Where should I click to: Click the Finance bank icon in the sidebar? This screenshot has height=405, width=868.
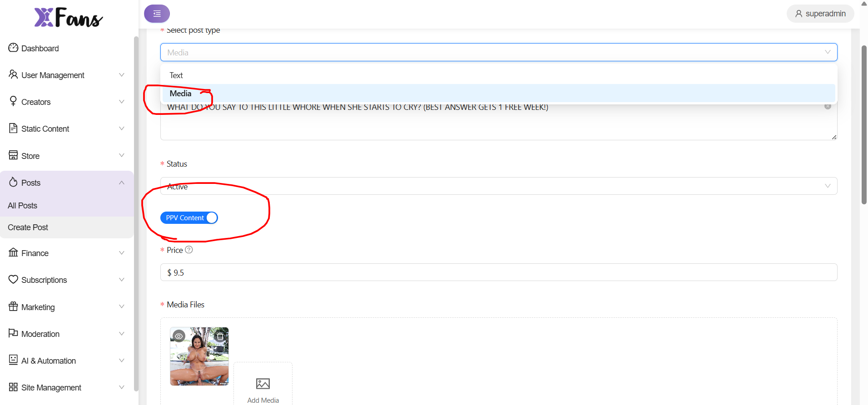13,252
